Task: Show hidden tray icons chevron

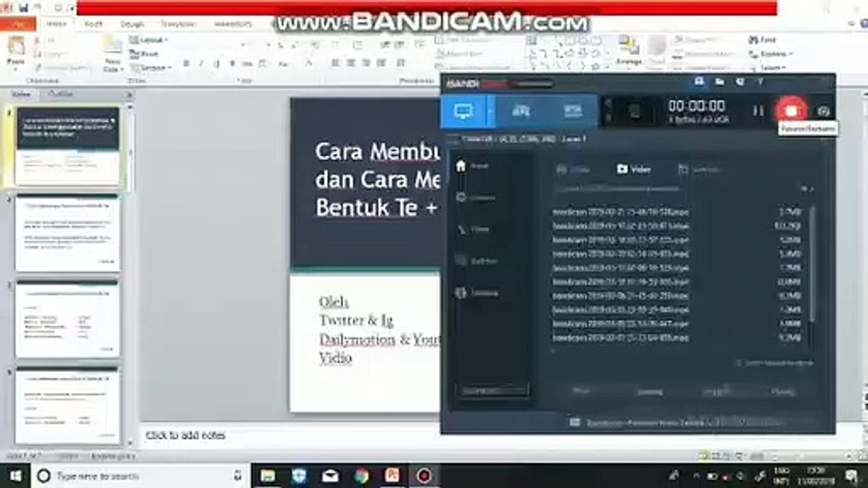Action: pos(697,476)
